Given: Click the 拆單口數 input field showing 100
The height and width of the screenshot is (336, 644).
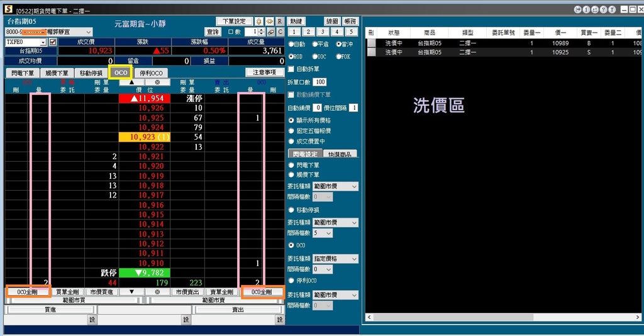Looking at the screenshot, I should [319, 82].
